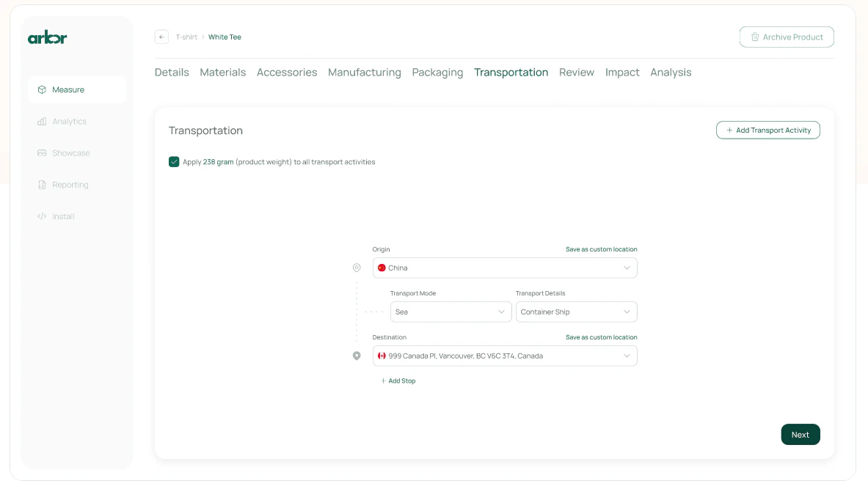The image size is (868, 489).
Task: Click the trash icon in Archive Product
Action: (x=755, y=37)
